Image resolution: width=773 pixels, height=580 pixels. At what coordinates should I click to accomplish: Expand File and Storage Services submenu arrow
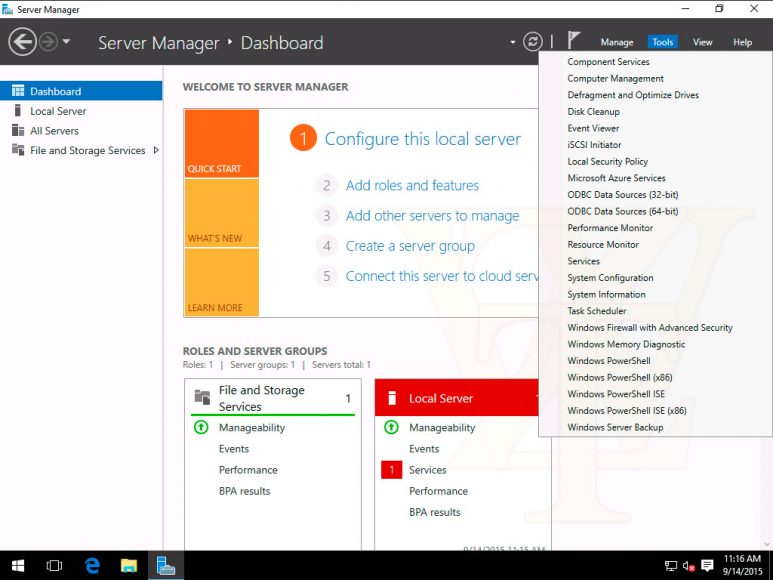156,150
